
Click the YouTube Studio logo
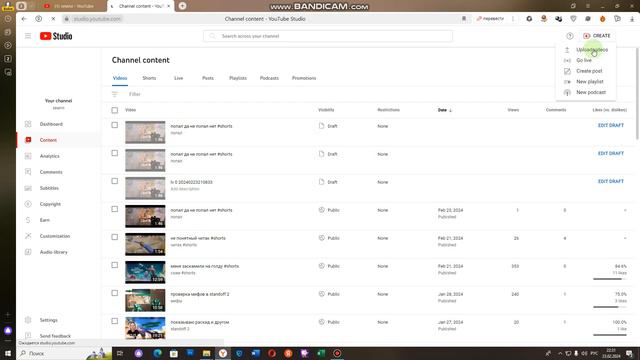tap(56, 36)
